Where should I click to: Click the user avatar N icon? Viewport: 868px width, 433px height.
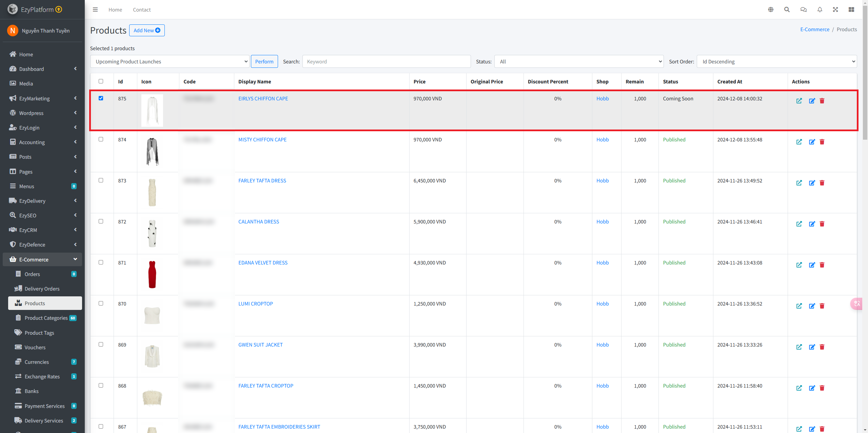13,31
